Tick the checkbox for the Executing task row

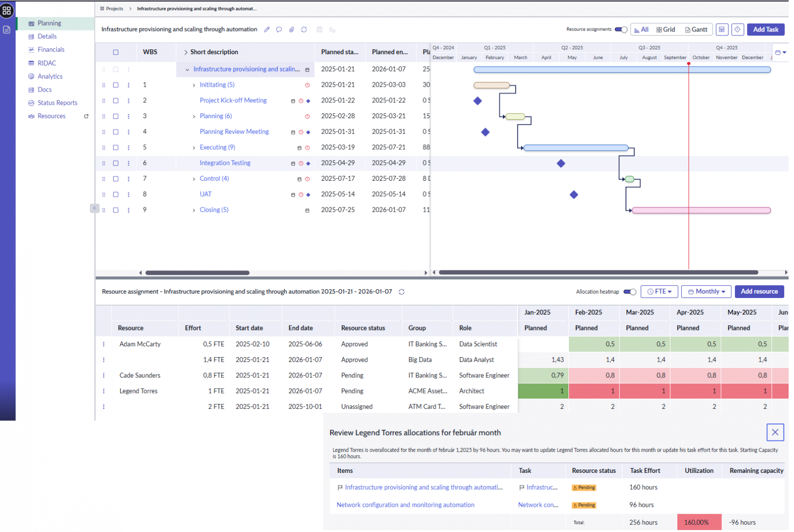pyautogui.click(x=116, y=148)
